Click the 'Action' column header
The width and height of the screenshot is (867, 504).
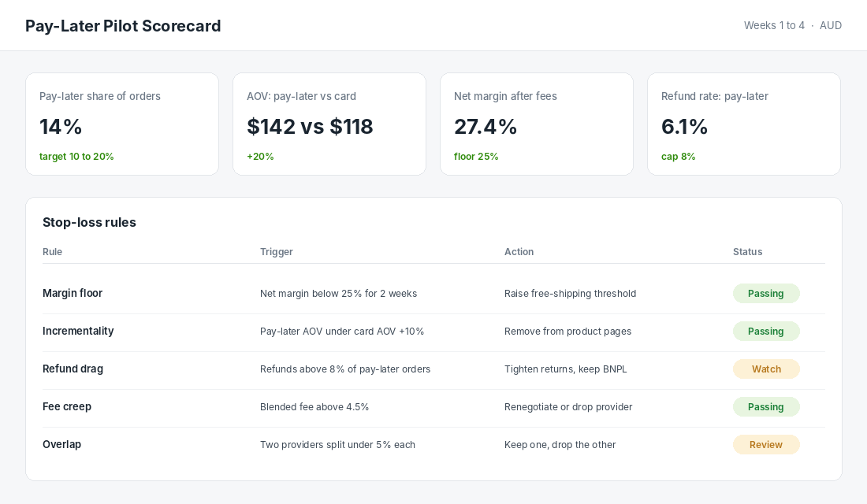point(519,251)
